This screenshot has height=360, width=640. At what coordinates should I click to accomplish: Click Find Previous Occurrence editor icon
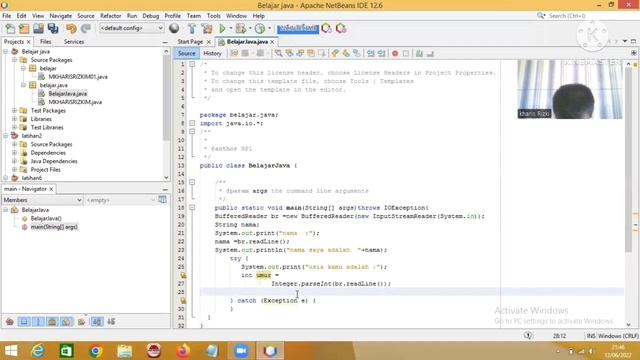pos(289,53)
